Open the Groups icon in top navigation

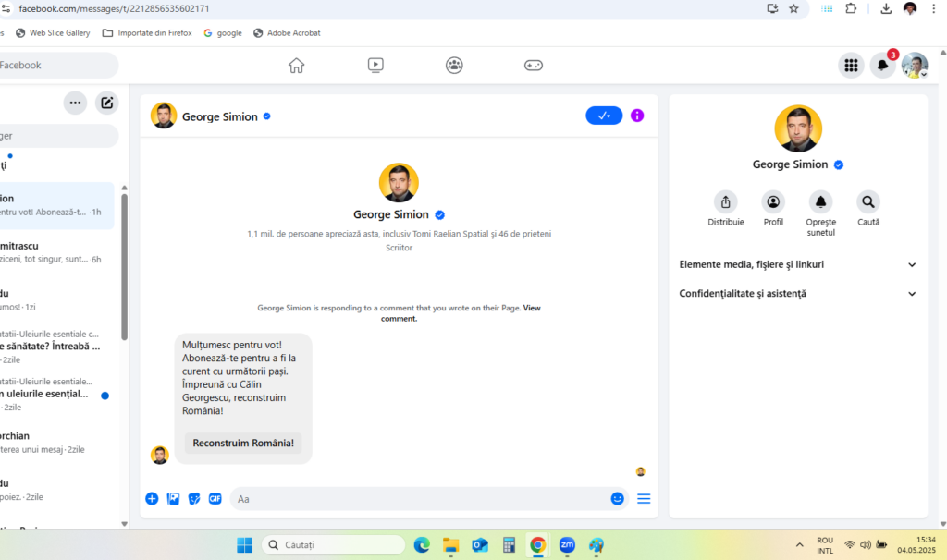tap(454, 66)
